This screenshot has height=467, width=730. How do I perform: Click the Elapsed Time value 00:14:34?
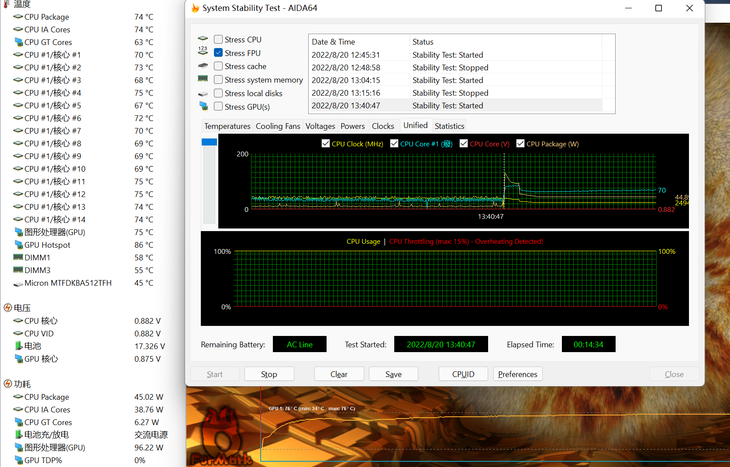click(x=588, y=345)
